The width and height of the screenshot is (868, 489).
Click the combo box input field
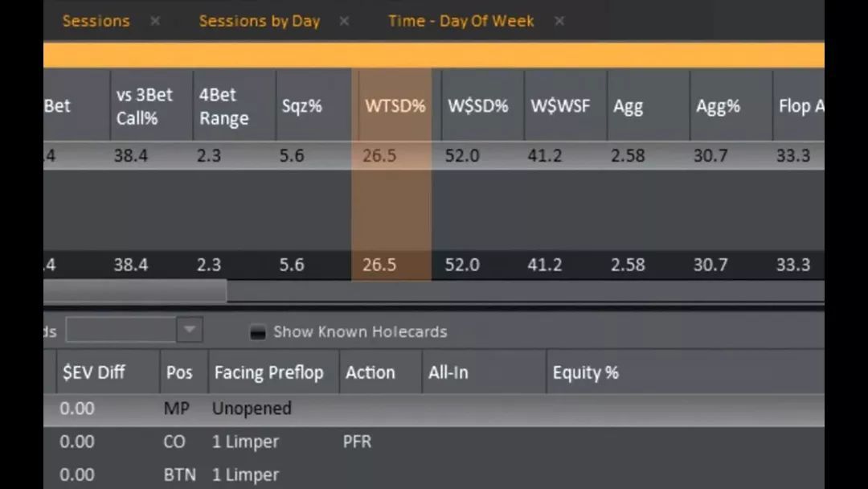[121, 330]
